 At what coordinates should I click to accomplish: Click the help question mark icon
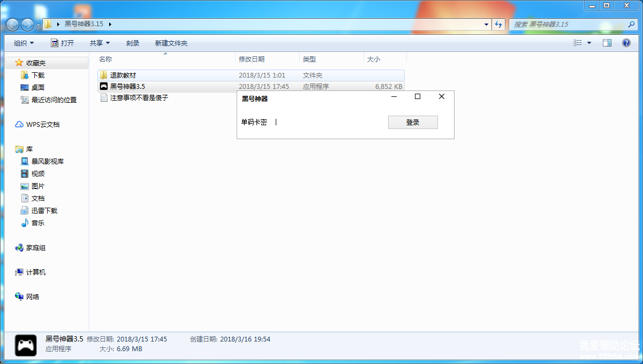pyautogui.click(x=626, y=43)
